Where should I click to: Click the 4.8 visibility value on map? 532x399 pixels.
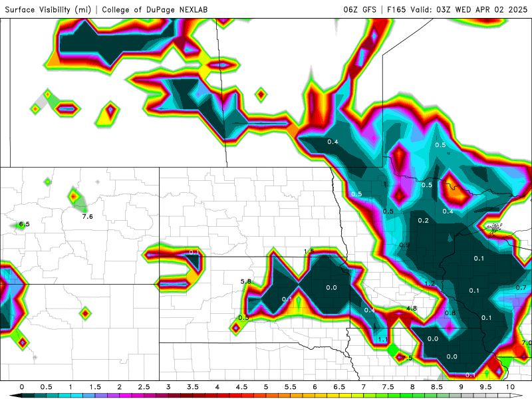click(x=412, y=309)
